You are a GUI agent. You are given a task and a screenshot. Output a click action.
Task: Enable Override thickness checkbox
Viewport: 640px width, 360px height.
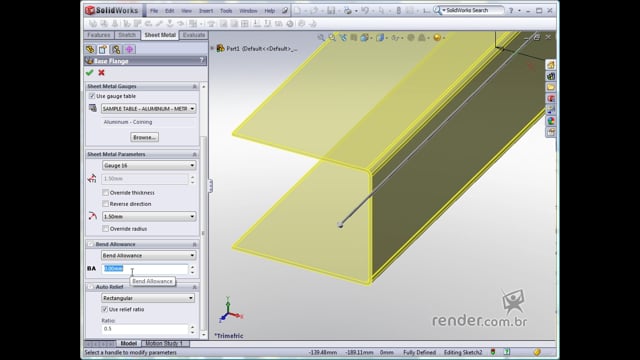pyautogui.click(x=105, y=193)
